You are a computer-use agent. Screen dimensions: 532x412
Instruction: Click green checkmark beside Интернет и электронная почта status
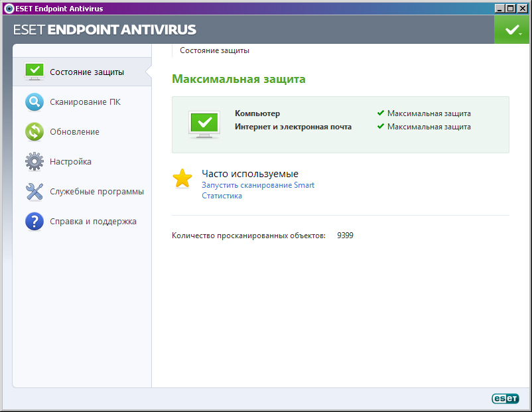(x=381, y=126)
